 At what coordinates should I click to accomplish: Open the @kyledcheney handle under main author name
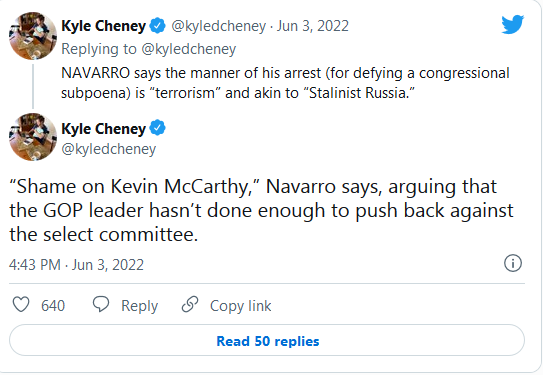[109, 149]
